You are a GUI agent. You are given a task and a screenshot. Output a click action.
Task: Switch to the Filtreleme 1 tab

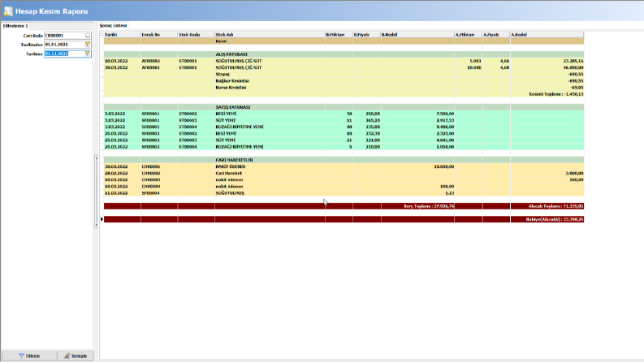tap(15, 25)
